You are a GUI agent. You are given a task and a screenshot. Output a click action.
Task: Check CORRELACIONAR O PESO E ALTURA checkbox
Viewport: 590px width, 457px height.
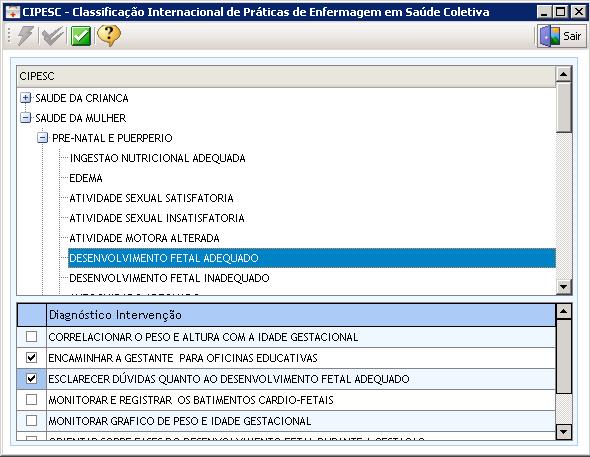point(31,337)
